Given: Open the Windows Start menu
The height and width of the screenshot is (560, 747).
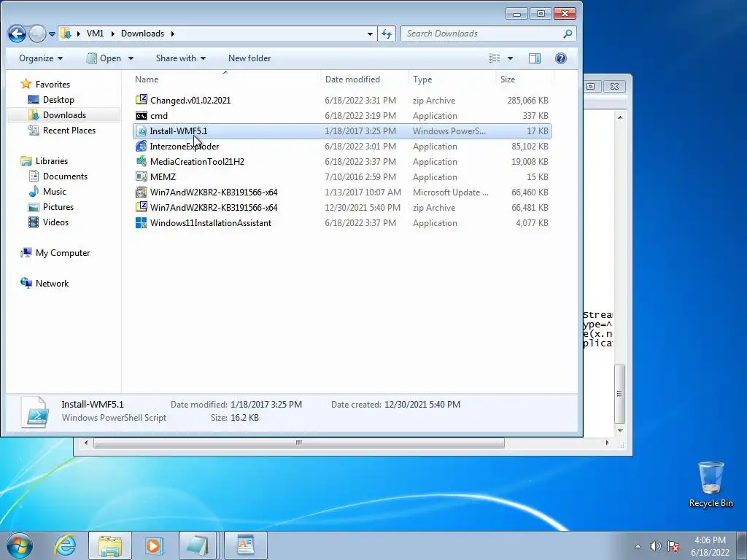Looking at the screenshot, I should pos(20,545).
